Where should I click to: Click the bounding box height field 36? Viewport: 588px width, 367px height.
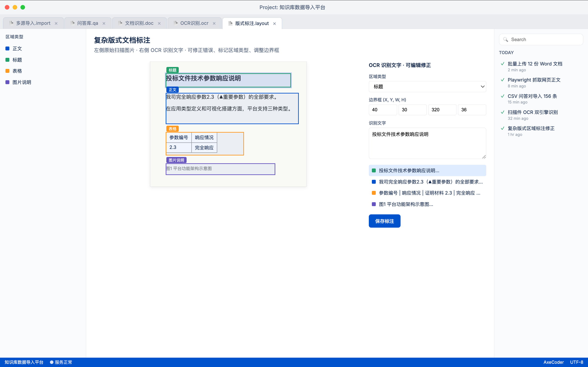472,110
